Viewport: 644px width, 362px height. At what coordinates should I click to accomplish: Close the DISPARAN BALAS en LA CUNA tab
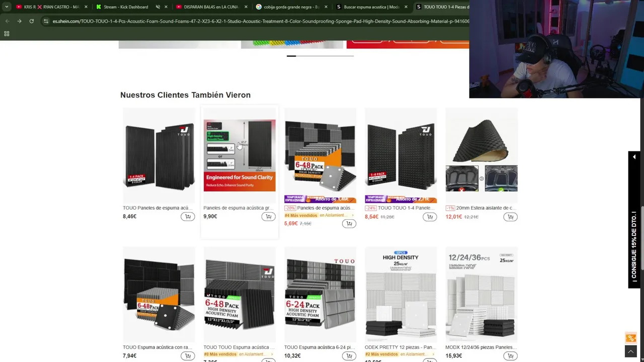pyautogui.click(x=246, y=7)
